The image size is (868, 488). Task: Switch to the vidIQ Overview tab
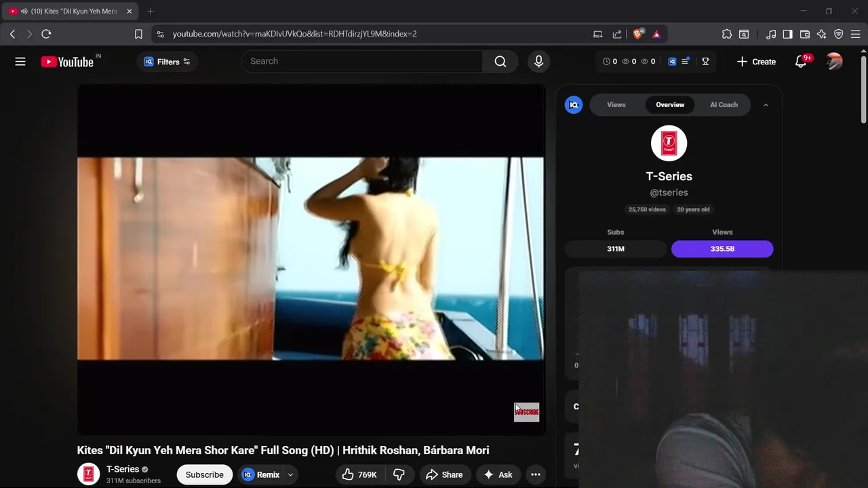tap(670, 104)
